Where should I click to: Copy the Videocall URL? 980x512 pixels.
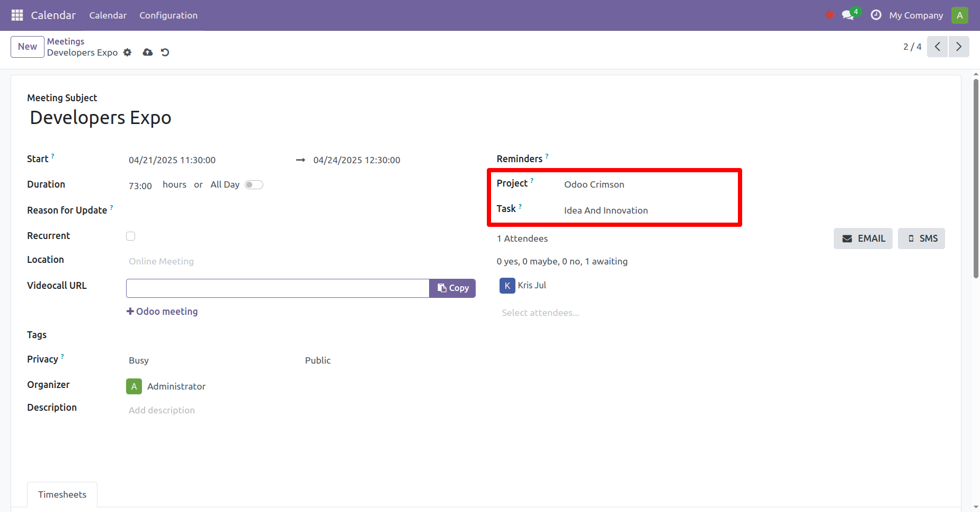pyautogui.click(x=452, y=288)
